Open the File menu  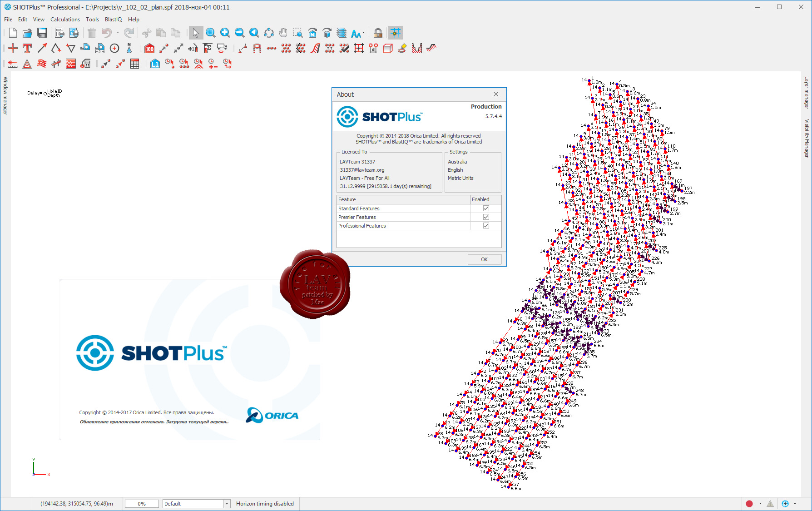tap(8, 20)
